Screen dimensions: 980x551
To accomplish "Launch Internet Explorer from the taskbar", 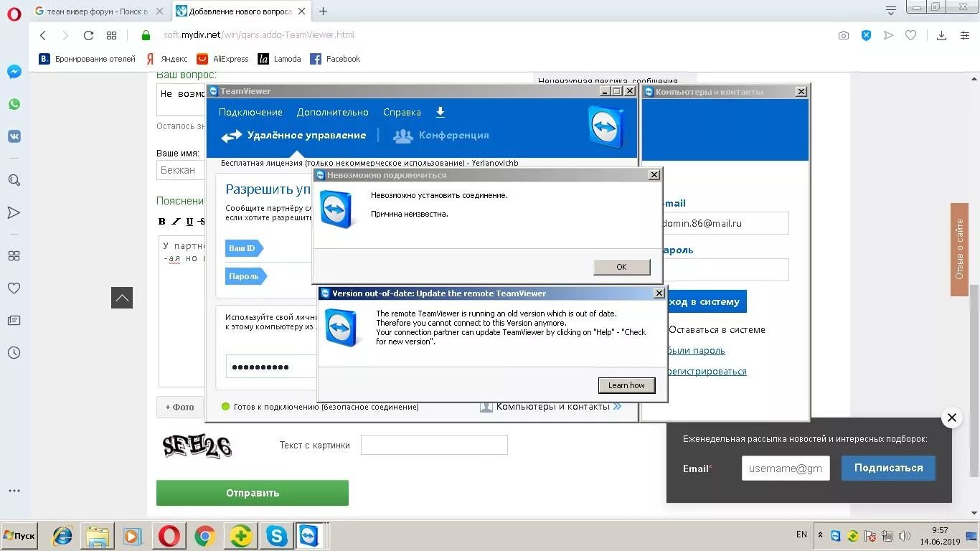I will coord(62,536).
